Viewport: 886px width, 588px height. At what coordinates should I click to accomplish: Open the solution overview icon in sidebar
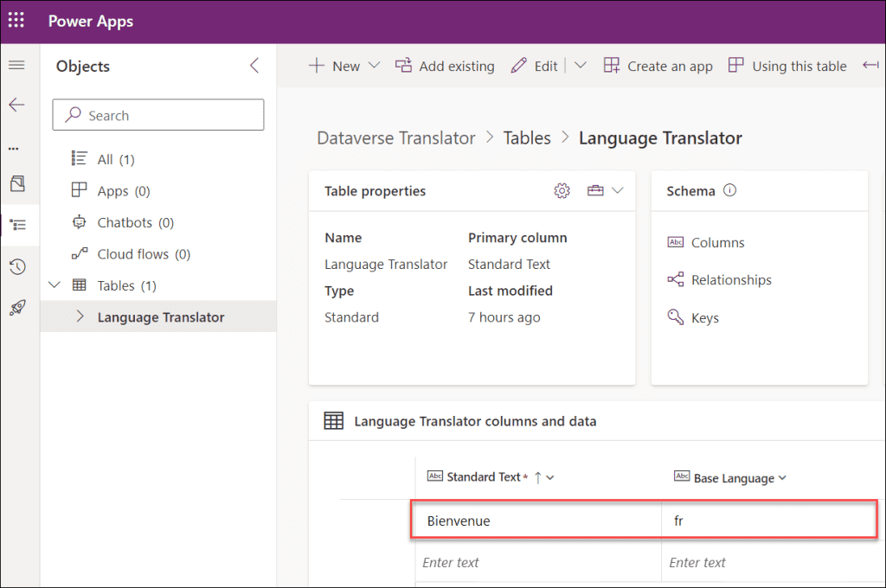click(x=17, y=183)
